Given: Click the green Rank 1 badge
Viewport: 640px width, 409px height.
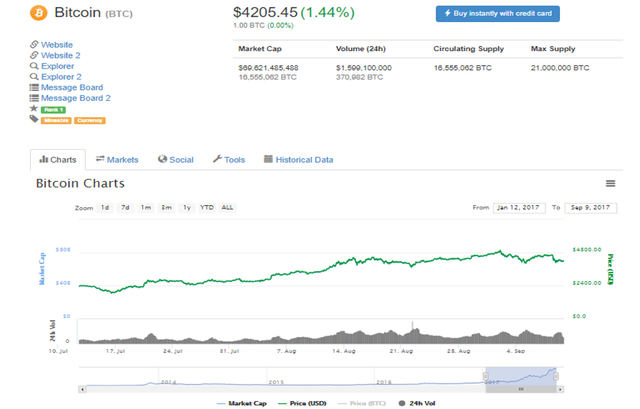Looking at the screenshot, I should coord(53,109).
